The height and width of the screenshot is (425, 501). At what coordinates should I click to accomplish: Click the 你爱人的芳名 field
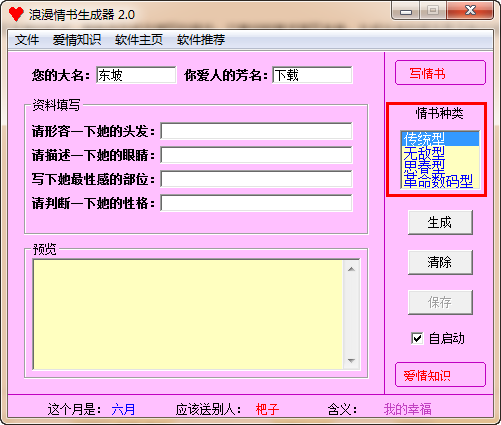312,75
